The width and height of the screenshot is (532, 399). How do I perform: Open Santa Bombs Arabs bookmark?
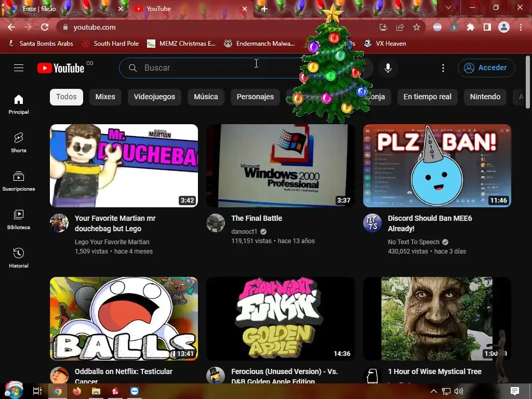41,44
